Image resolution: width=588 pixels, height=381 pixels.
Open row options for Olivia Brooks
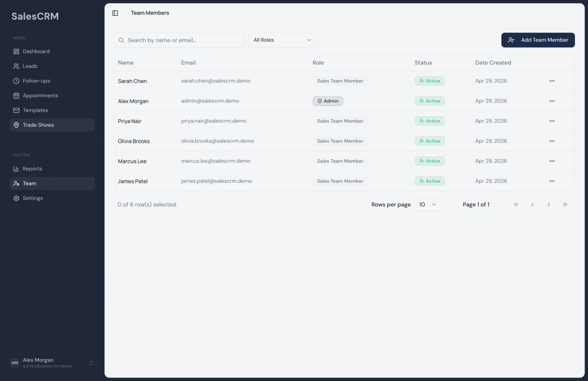point(552,141)
